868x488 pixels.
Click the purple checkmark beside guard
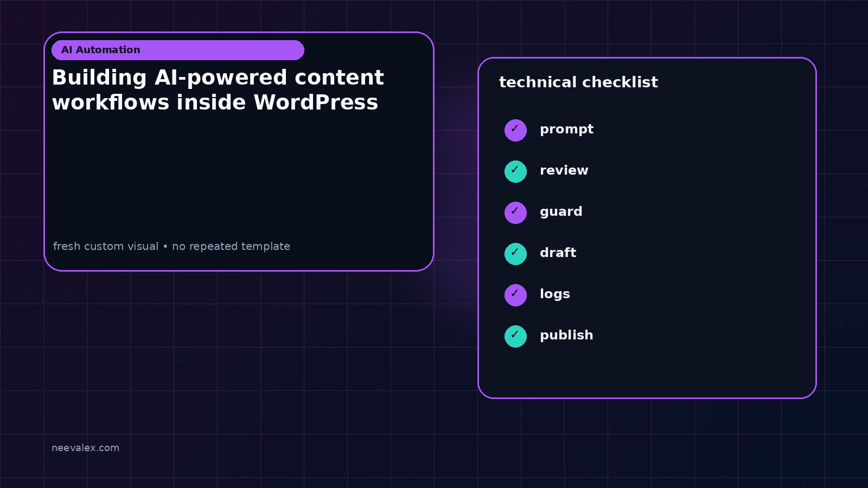click(515, 213)
